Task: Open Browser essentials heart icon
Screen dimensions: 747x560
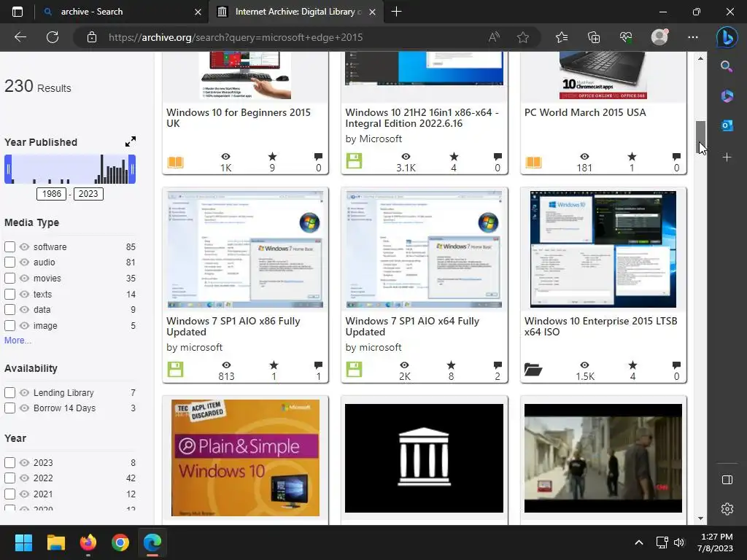Action: tap(626, 37)
